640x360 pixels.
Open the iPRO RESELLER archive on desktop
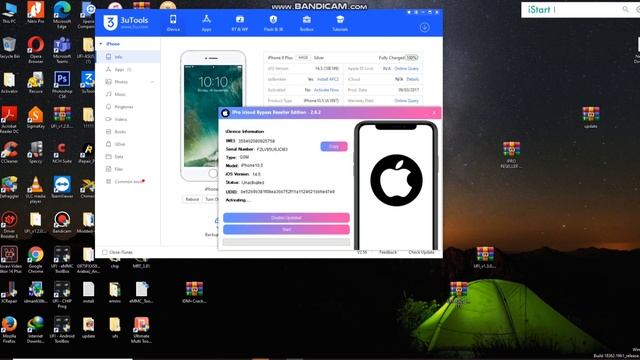click(511, 155)
